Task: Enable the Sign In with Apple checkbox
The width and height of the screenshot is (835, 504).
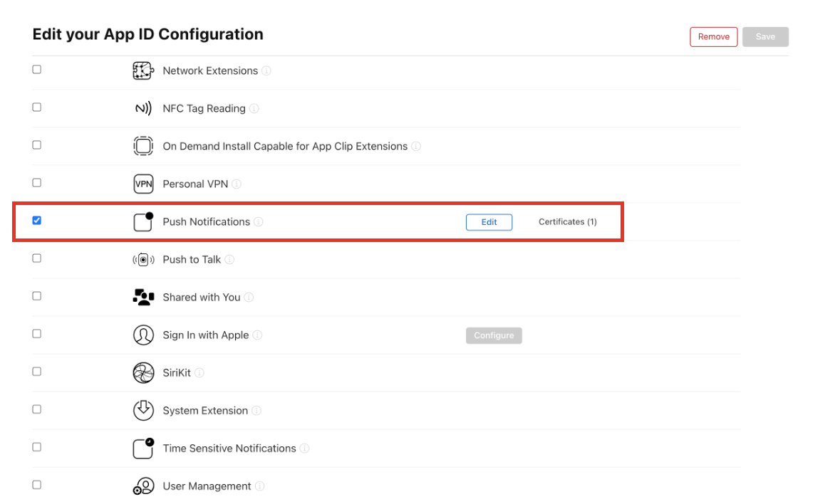Action: tap(37, 334)
